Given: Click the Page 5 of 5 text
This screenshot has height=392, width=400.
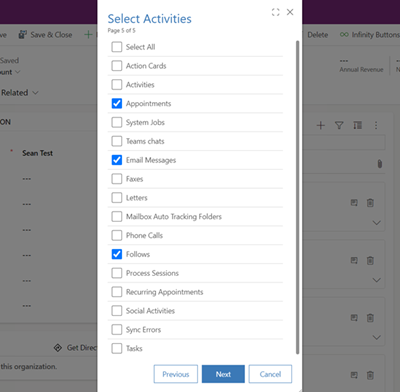Looking at the screenshot, I should click(121, 30).
